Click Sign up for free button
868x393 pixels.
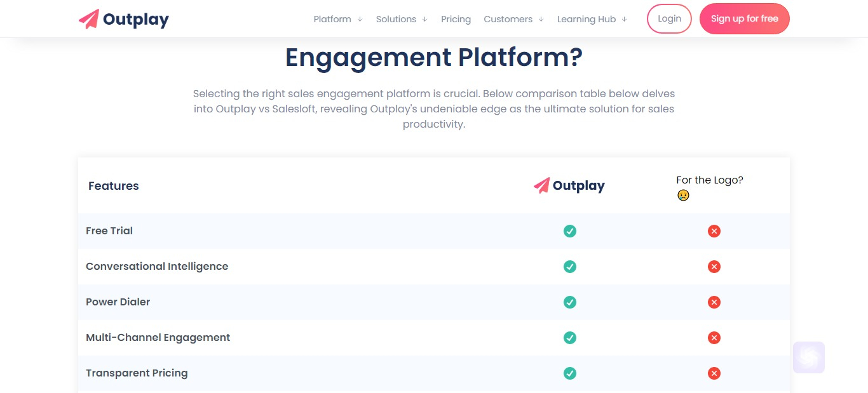[x=745, y=18]
